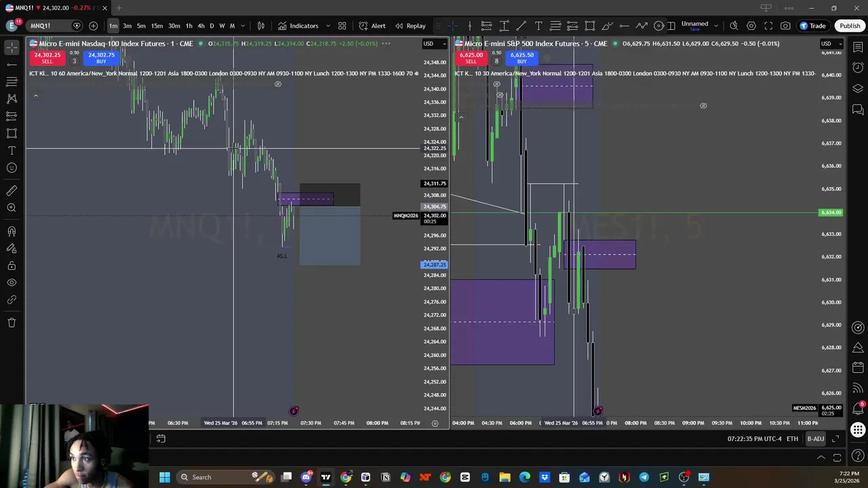Open the geometric shapes tool in left sidebar
Screen dimensions: 868x488
(x=12, y=133)
